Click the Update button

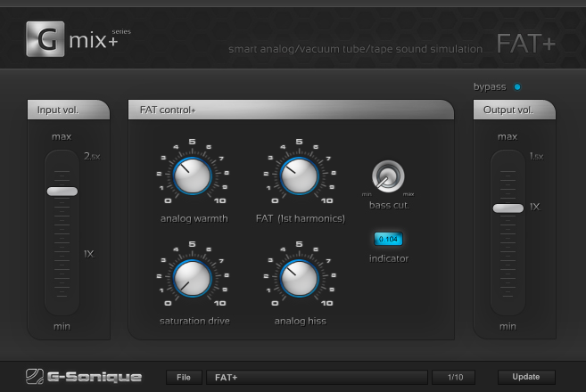click(526, 377)
